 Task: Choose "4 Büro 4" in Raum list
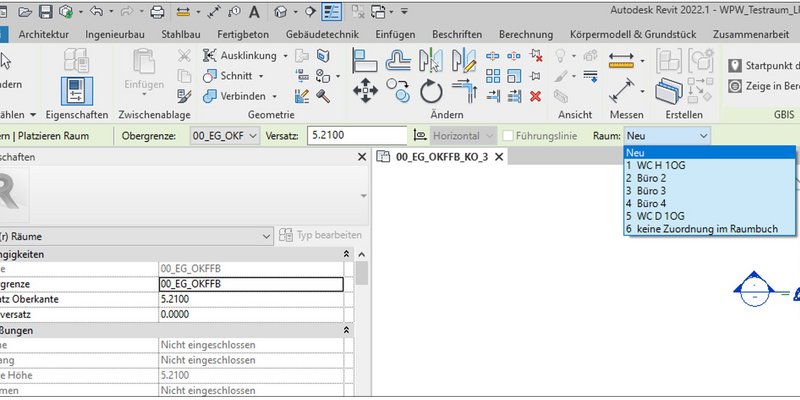(709, 204)
